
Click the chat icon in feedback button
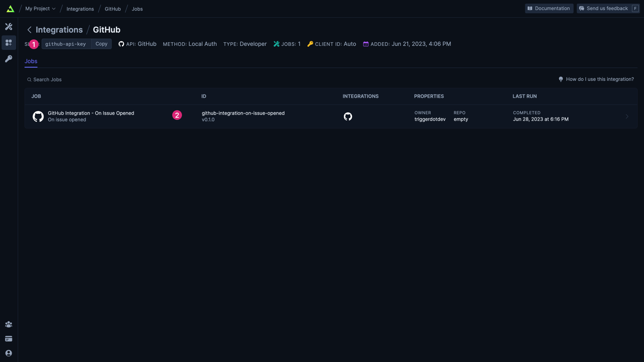point(582,8)
